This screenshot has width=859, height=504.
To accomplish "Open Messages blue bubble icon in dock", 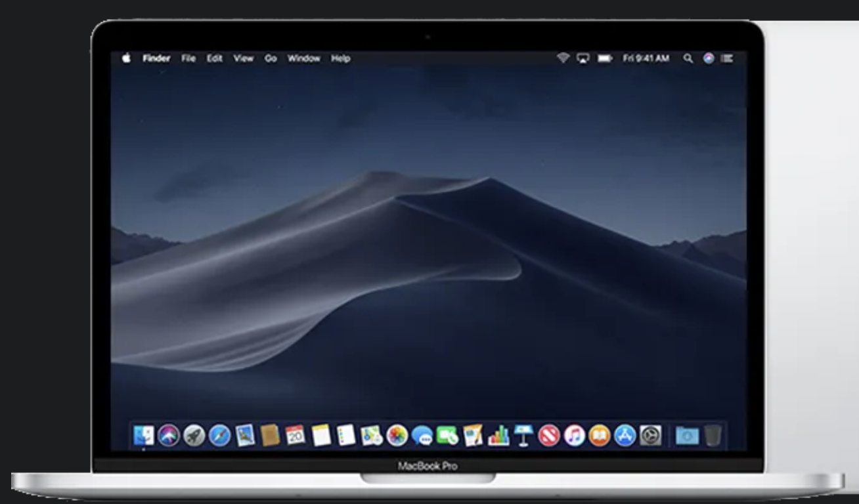I will coord(422,435).
